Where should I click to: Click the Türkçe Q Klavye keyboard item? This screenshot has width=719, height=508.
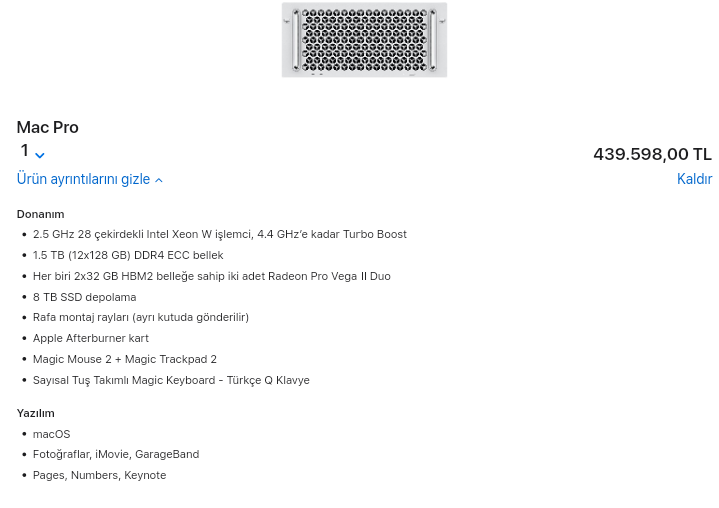click(x=171, y=380)
